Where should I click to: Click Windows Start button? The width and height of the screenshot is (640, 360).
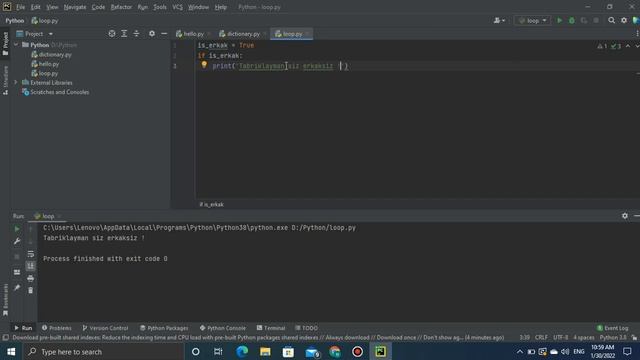point(11,351)
